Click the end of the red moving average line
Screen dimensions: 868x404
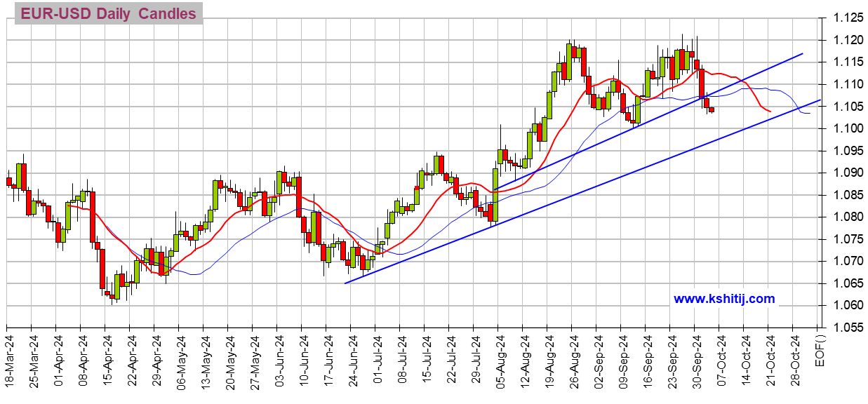(x=770, y=111)
